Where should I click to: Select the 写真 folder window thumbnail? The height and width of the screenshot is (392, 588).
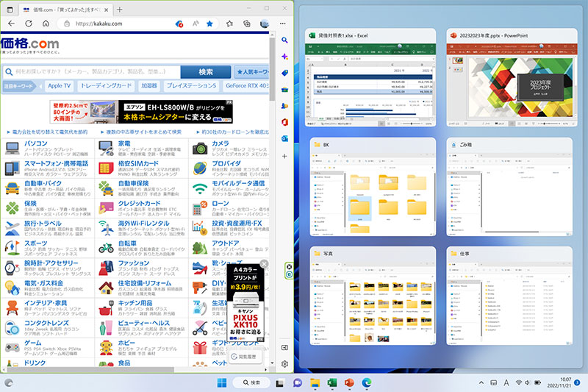[x=373, y=296]
